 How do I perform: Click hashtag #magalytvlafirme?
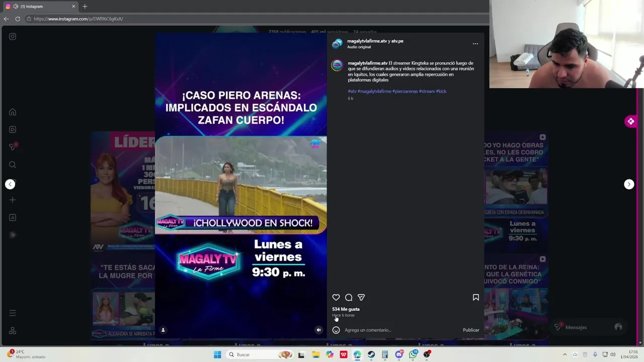click(x=374, y=92)
